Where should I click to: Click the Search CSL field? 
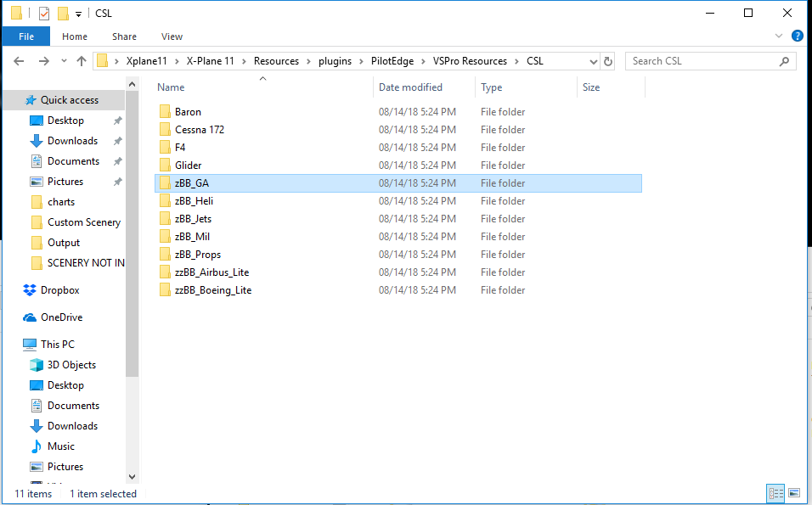tap(703, 61)
